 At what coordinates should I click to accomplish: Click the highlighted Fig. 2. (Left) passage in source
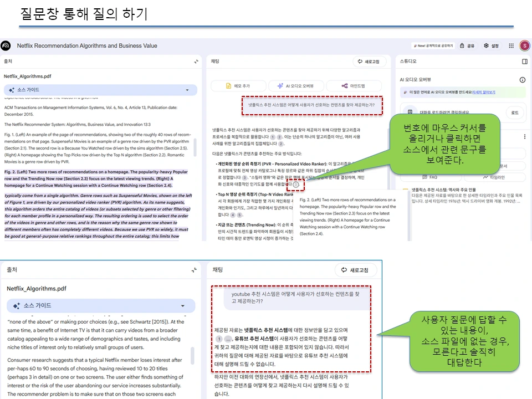(96, 178)
